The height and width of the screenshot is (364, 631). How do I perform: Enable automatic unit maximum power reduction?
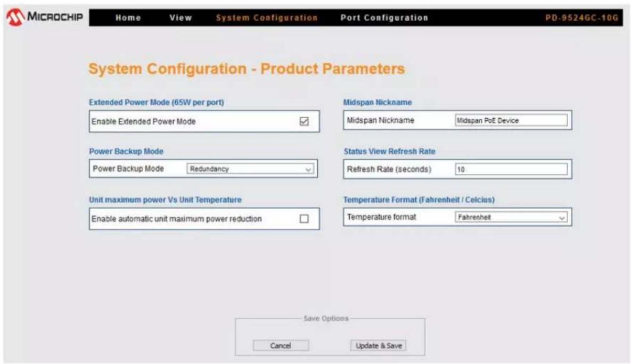coord(304,218)
